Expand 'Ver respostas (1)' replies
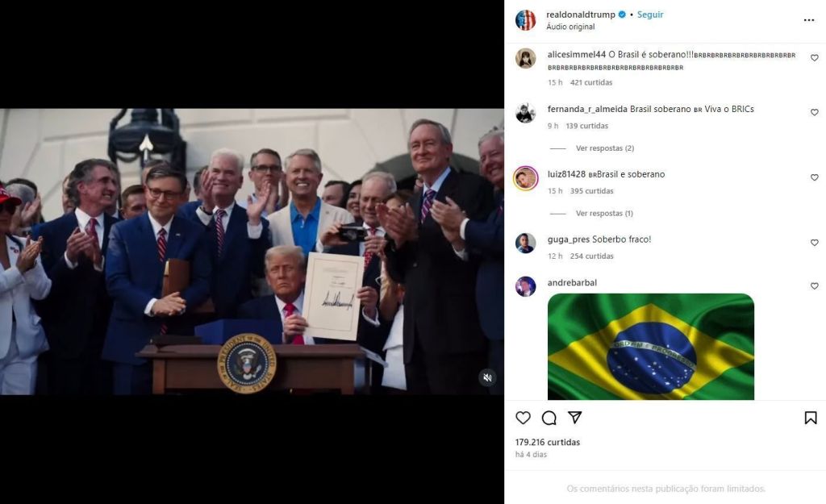826x504 pixels. (604, 213)
